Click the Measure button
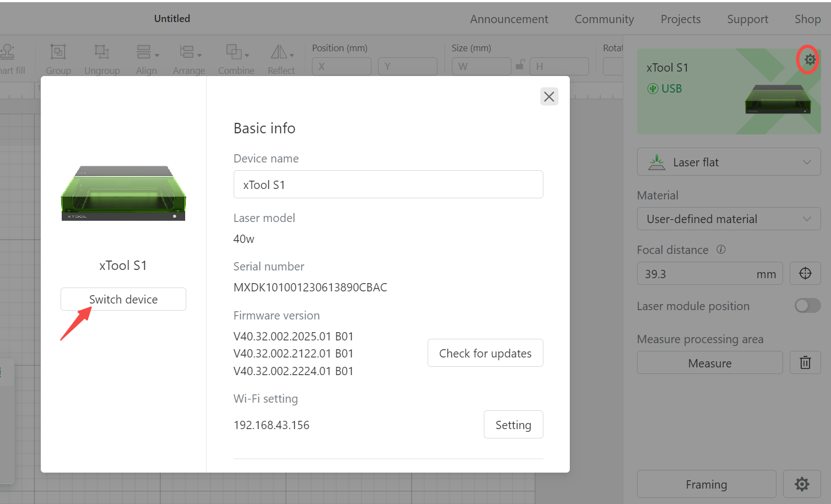 [710, 362]
